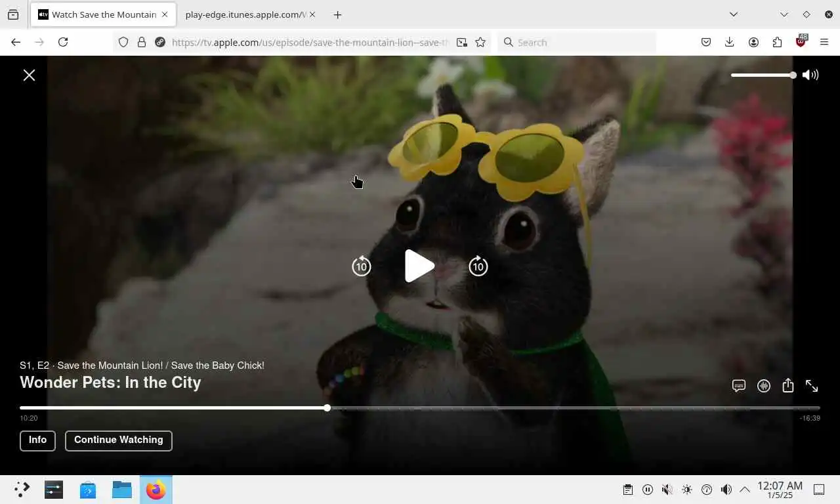Screen dimensions: 840x504
Task: Click the show desktop button
Action: (819, 490)
